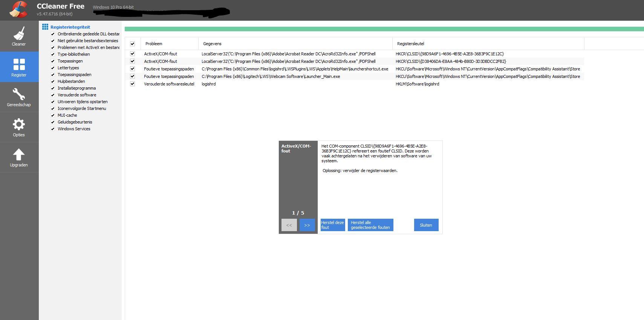Select the HKLM\Software\logishrd registry key cell
This screenshot has width=644, height=320.
[x=418, y=84]
